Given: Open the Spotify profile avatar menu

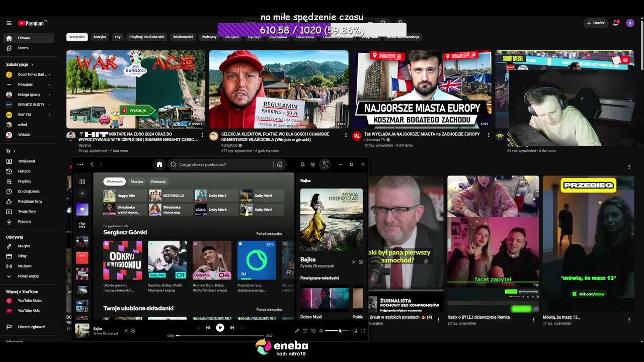Looking at the screenshot, I should [x=325, y=164].
